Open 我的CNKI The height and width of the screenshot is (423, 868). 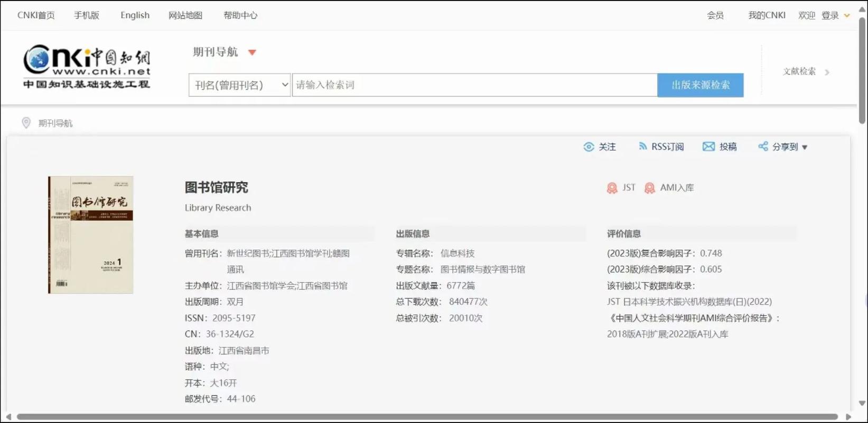[x=767, y=15]
